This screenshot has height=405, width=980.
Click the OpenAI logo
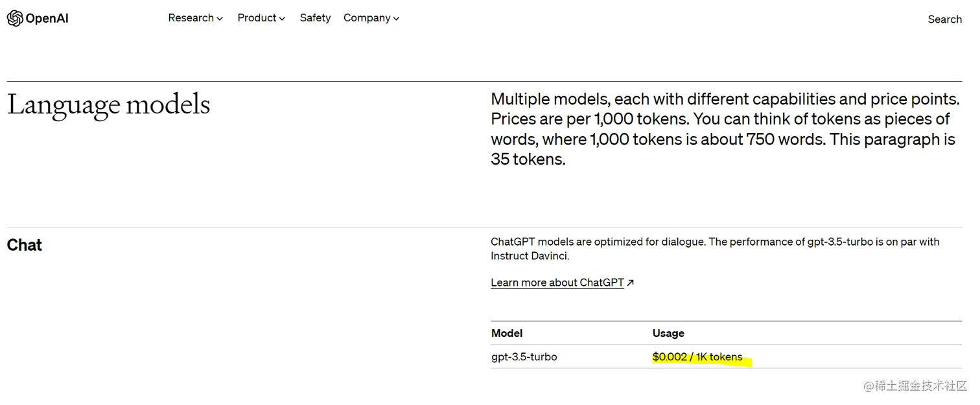38,18
